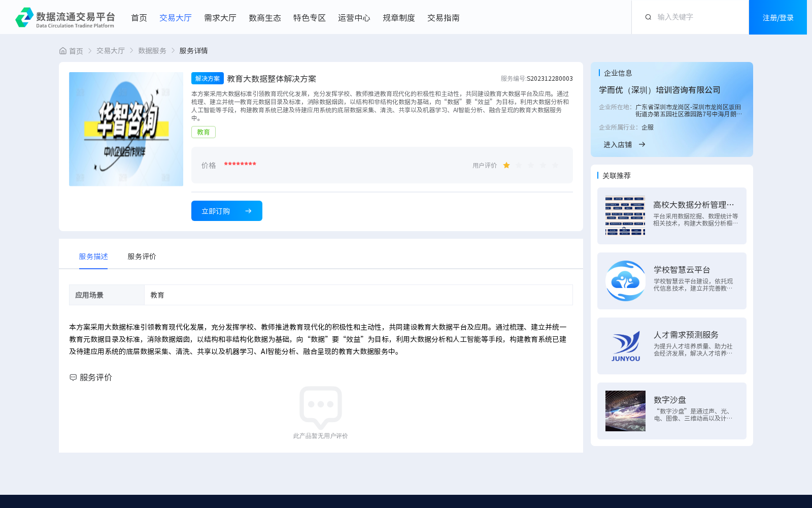This screenshot has height=508, width=812.
Task: Click product title 教育大数据整体解决方案
Action: [x=272, y=79]
